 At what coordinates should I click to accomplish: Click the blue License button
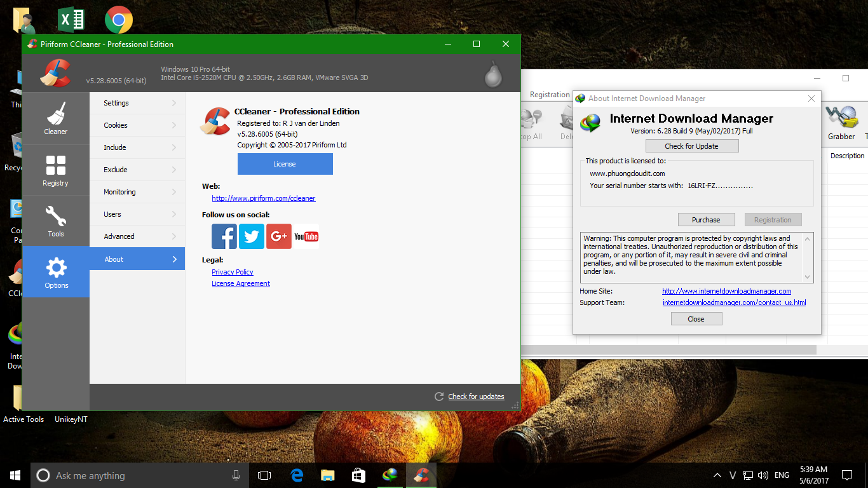[285, 164]
